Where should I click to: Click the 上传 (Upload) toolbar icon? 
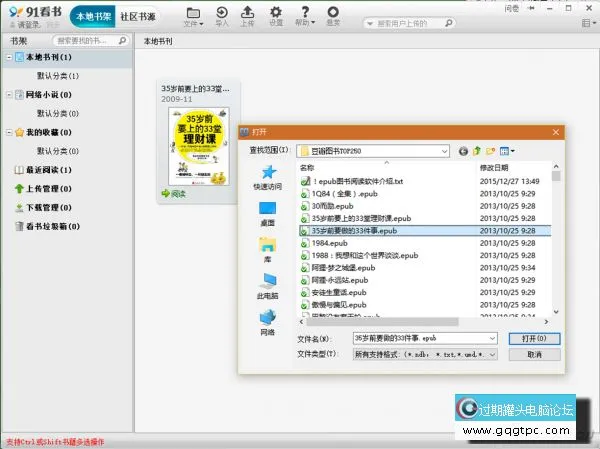[x=248, y=15]
